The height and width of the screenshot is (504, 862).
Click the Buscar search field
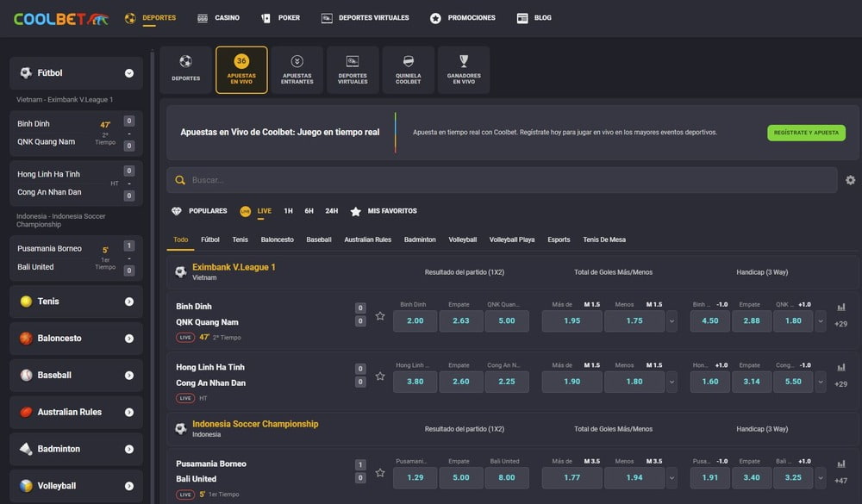tap(502, 180)
